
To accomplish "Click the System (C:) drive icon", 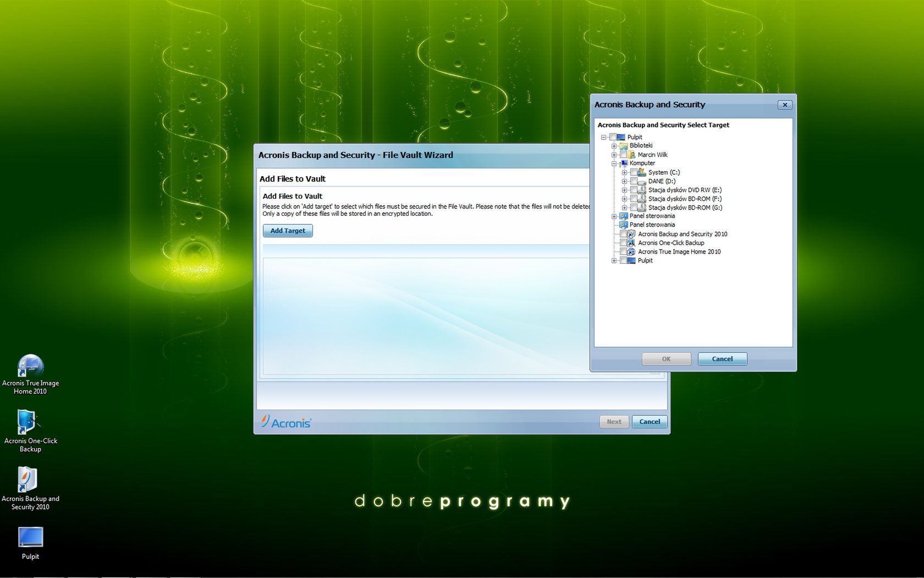I will (642, 172).
